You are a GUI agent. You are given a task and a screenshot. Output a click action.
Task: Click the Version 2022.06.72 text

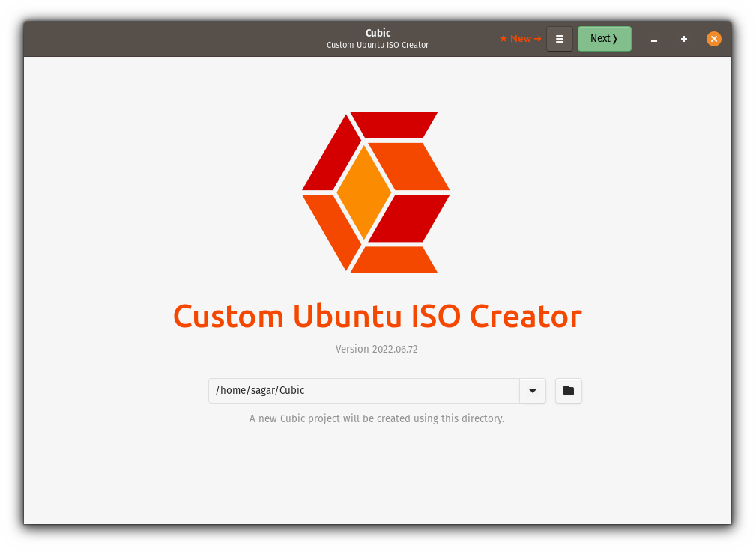[x=377, y=349]
